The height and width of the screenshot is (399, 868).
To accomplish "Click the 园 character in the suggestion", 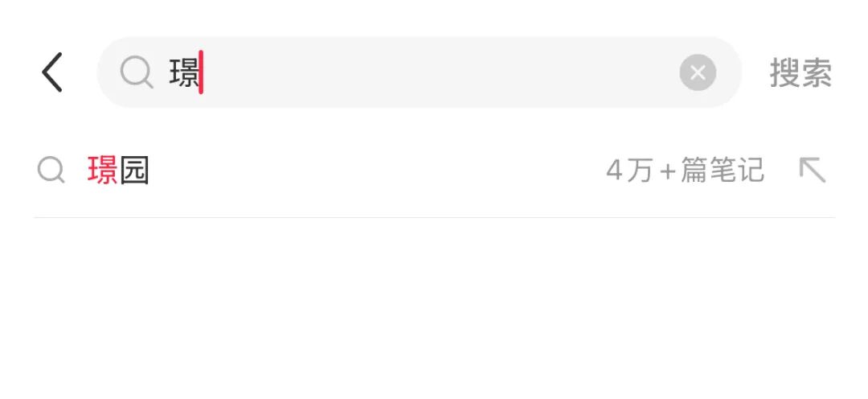I will [135, 171].
